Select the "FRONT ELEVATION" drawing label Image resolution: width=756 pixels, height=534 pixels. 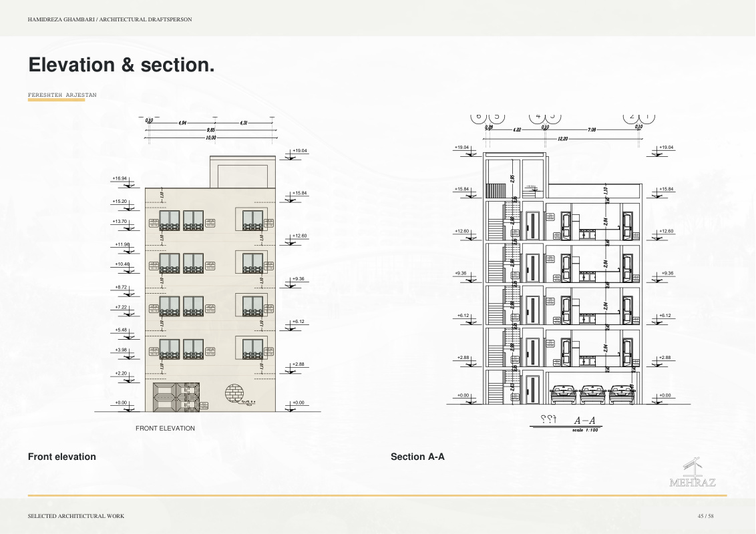[166, 428]
